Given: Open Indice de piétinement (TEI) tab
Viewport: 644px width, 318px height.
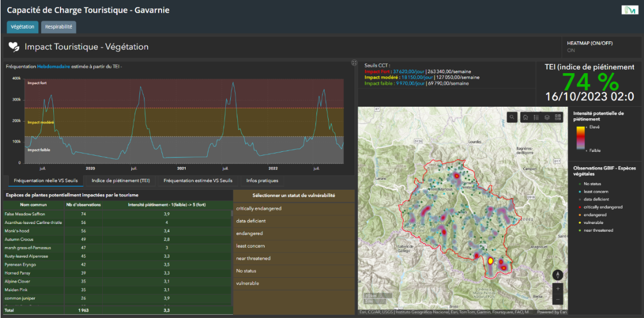Looking at the screenshot, I should 121,180.
